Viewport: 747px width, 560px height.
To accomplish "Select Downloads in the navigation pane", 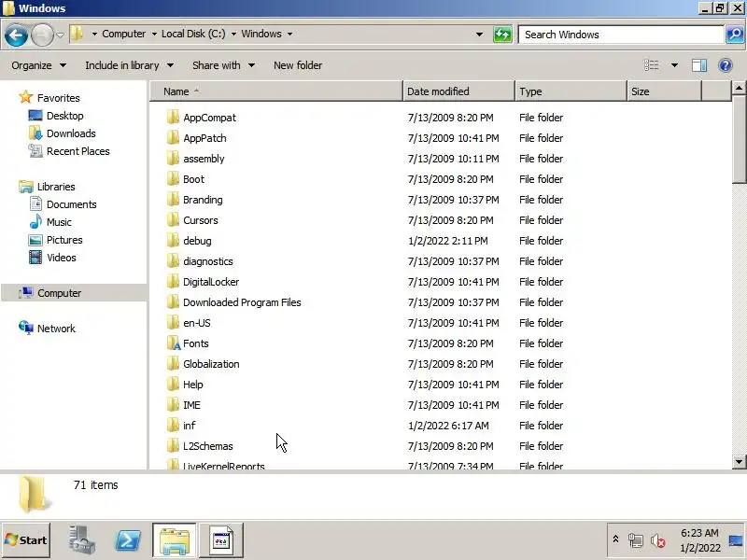I will tap(71, 133).
